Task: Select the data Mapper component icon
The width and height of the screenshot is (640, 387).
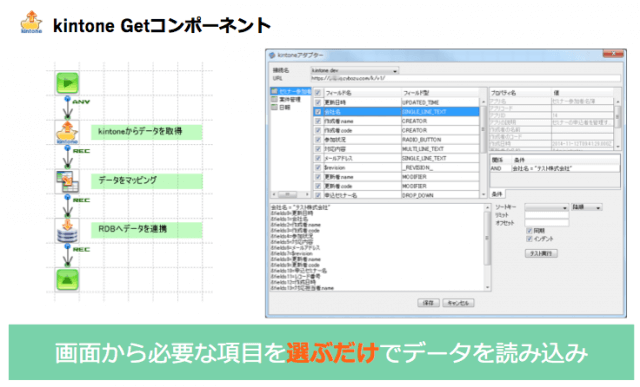Action: [67, 181]
